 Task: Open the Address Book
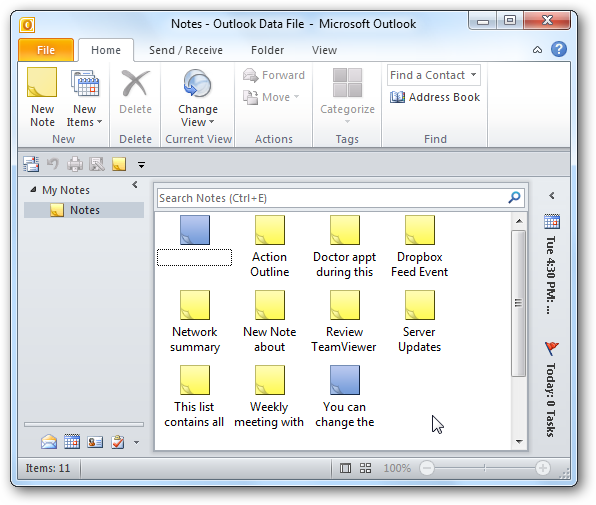pos(434,97)
